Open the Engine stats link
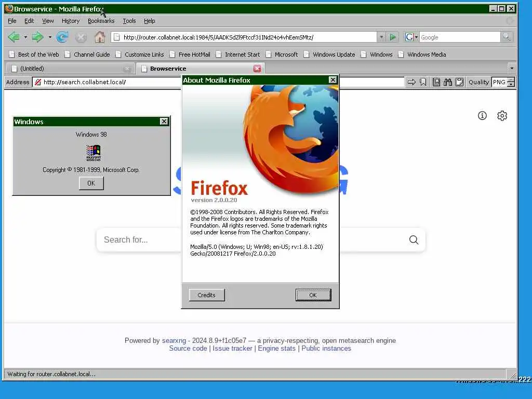 tap(276, 349)
